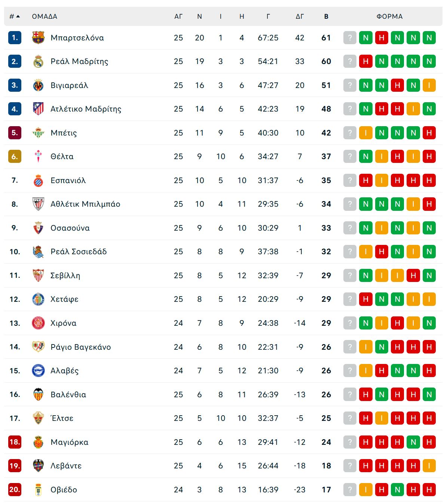
Task: Sort standings by the Β points column
Action: [x=326, y=16]
